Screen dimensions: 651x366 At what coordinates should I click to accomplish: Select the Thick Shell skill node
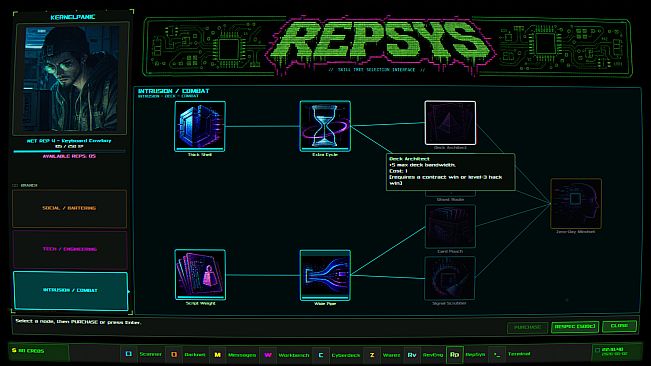(200, 126)
